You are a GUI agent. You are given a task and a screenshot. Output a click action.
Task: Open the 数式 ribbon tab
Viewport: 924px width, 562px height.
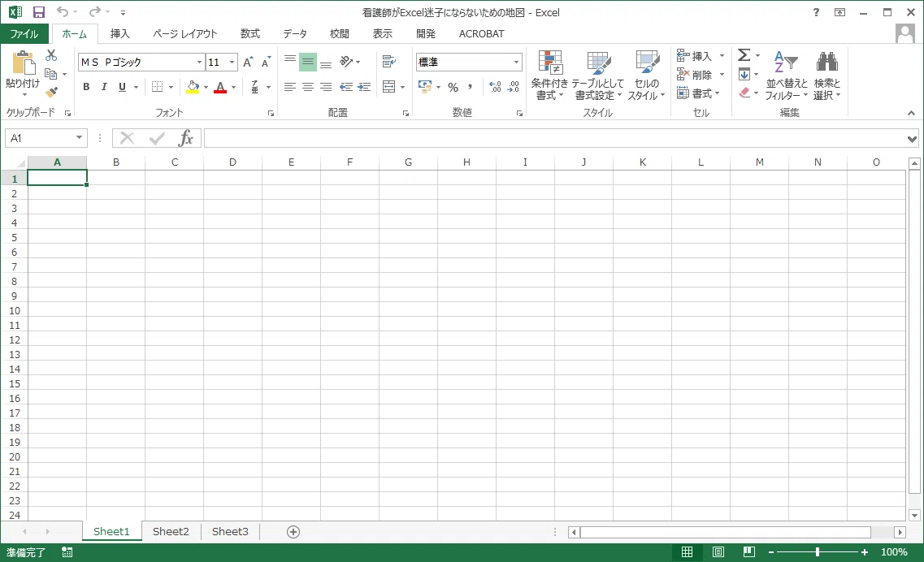coord(249,33)
